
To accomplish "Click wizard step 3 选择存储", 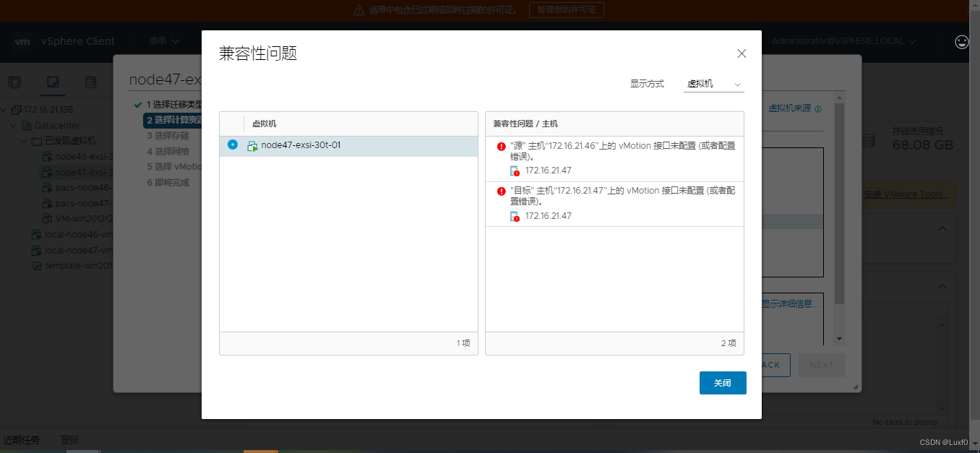I will pos(168,135).
